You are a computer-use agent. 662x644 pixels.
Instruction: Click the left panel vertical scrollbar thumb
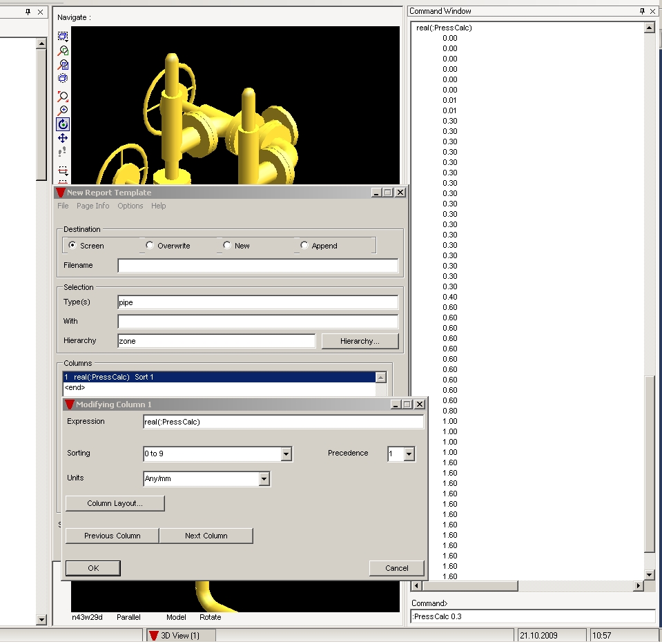[41, 115]
